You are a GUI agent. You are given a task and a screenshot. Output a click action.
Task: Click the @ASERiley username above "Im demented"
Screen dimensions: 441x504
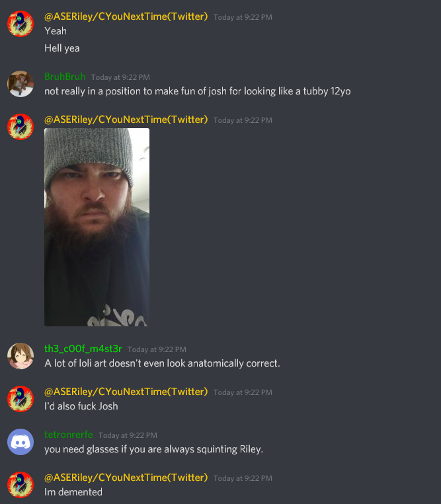(126, 478)
